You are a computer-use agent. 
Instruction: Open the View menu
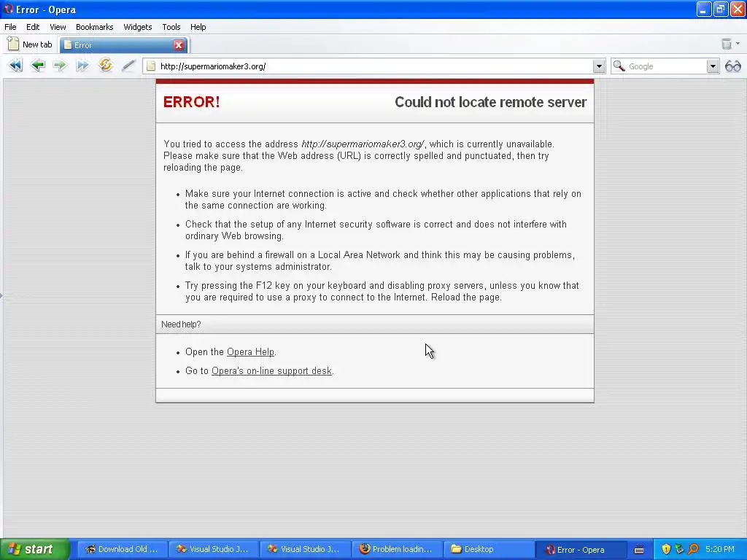(58, 27)
